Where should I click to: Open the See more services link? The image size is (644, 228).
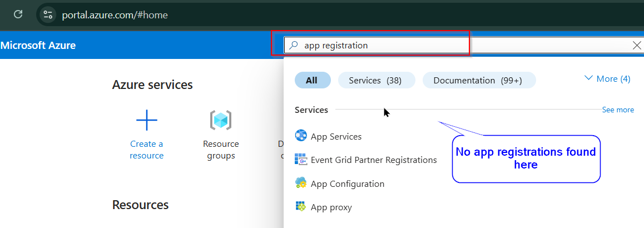(618, 110)
